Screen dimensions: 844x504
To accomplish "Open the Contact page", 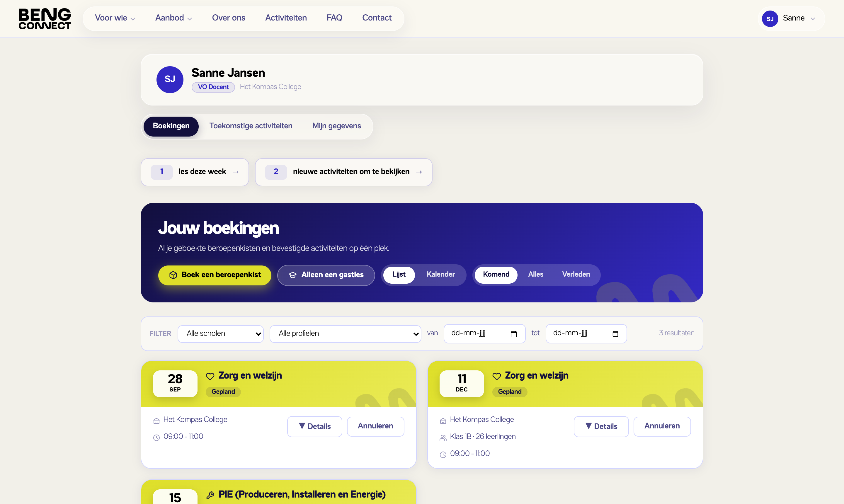I will click(377, 18).
